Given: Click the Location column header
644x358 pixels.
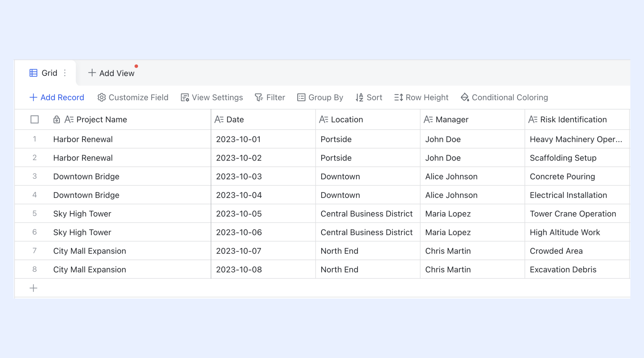Looking at the screenshot, I should coord(368,119).
